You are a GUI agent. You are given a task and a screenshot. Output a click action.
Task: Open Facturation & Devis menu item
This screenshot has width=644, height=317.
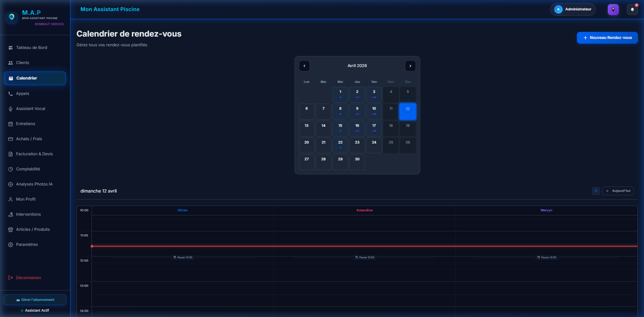pyautogui.click(x=34, y=154)
